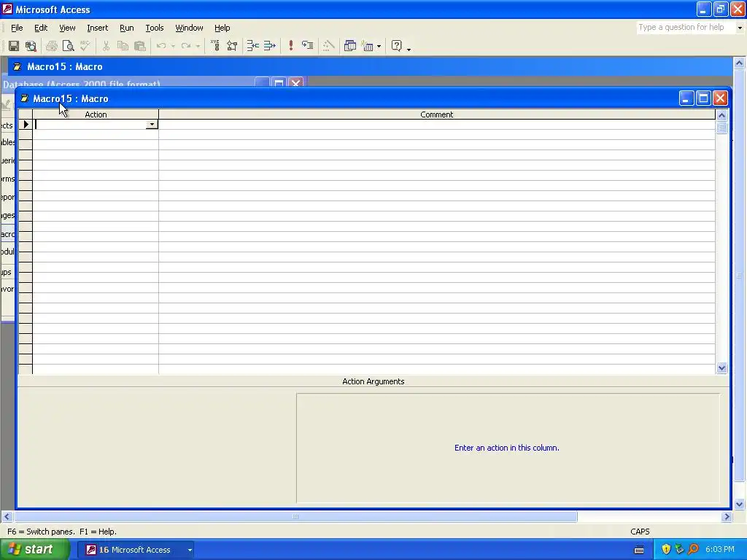Click the main window vertical scroll-down arrow
This screenshot has height=560, width=747.
coord(740,505)
